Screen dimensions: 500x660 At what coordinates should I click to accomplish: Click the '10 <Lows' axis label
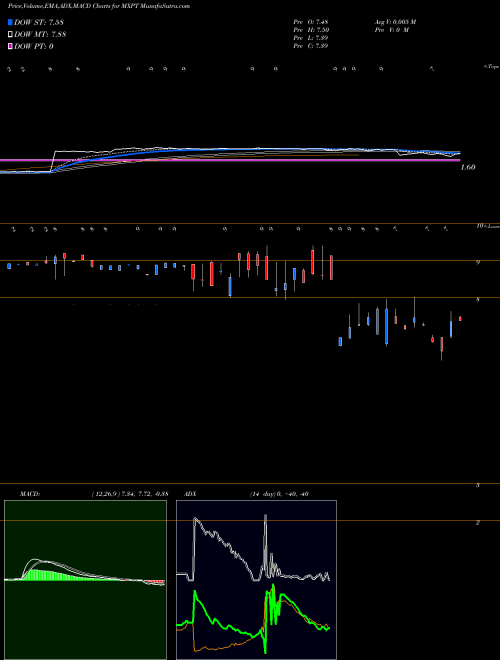(x=488, y=226)
